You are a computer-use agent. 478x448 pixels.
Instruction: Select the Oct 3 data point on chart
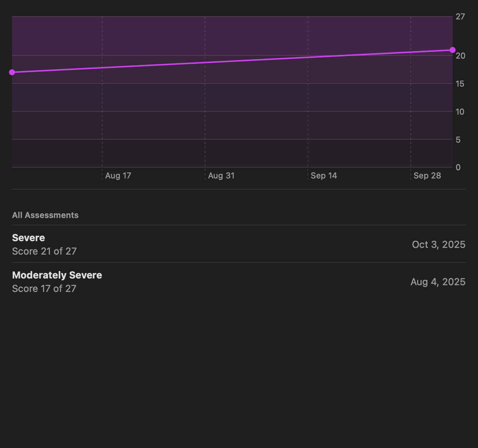click(452, 50)
